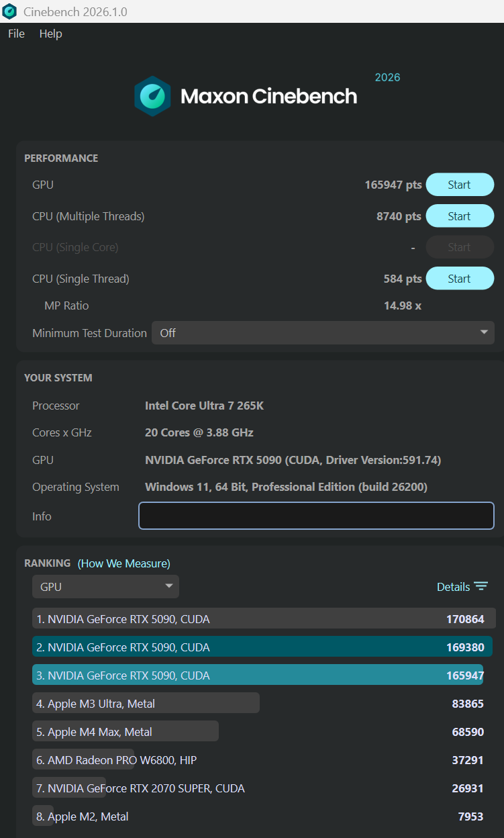
Task: Open the Help menu
Action: 50,34
